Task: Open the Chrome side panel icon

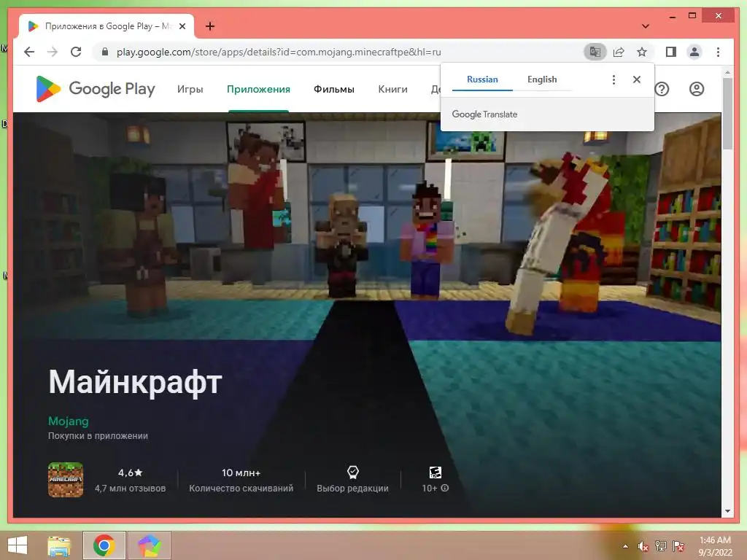Action: pos(671,52)
